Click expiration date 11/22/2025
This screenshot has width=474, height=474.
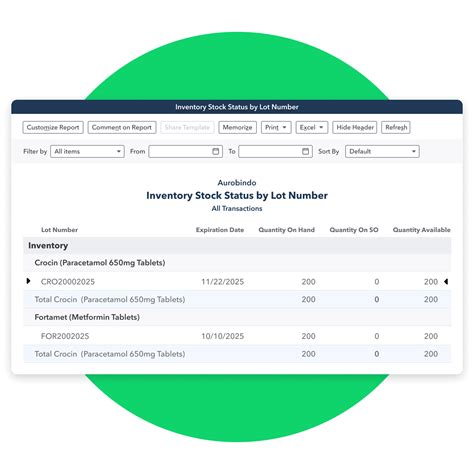223,282
